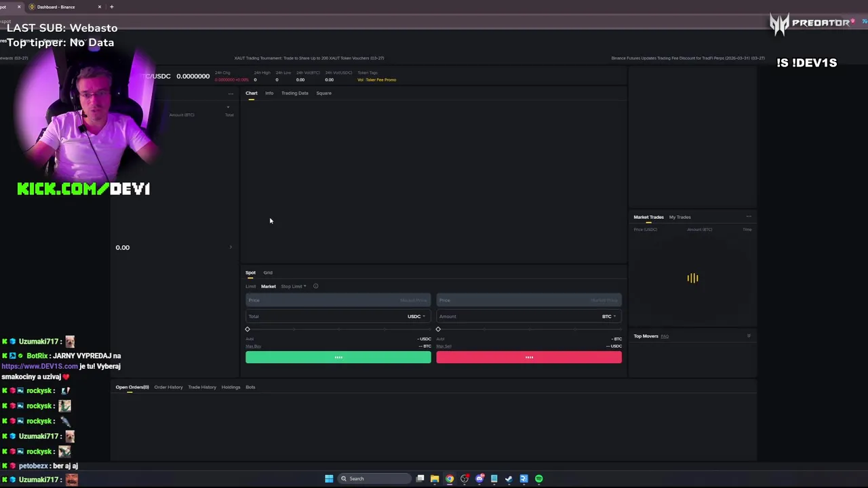Open the Square tab

(x=323, y=93)
